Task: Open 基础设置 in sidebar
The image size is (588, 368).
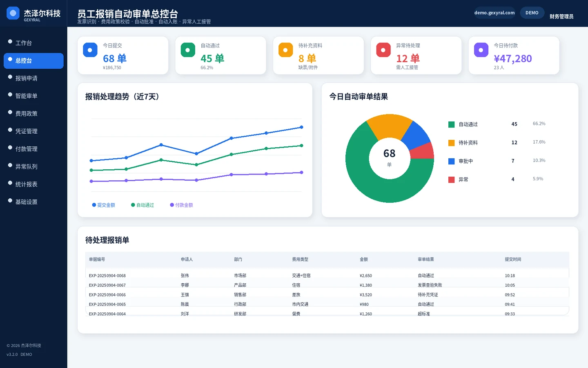Action: point(33,202)
